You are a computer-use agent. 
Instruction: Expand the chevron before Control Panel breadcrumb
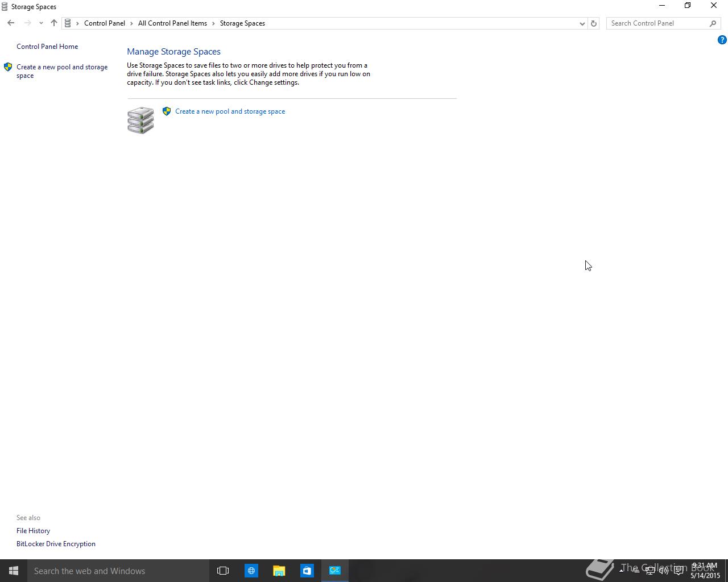point(78,23)
